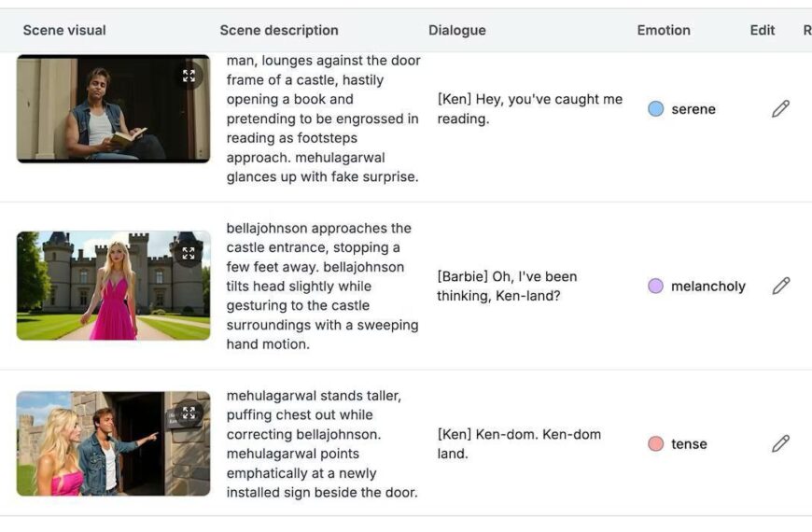This screenshot has height=532, width=812.
Task: Click pencil icon for the melancholy row
Action: (780, 287)
